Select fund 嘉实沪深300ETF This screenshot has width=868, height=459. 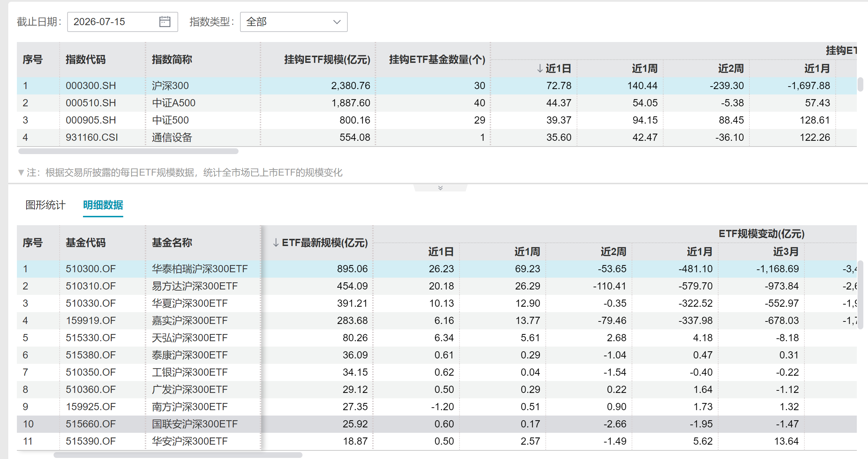click(190, 320)
